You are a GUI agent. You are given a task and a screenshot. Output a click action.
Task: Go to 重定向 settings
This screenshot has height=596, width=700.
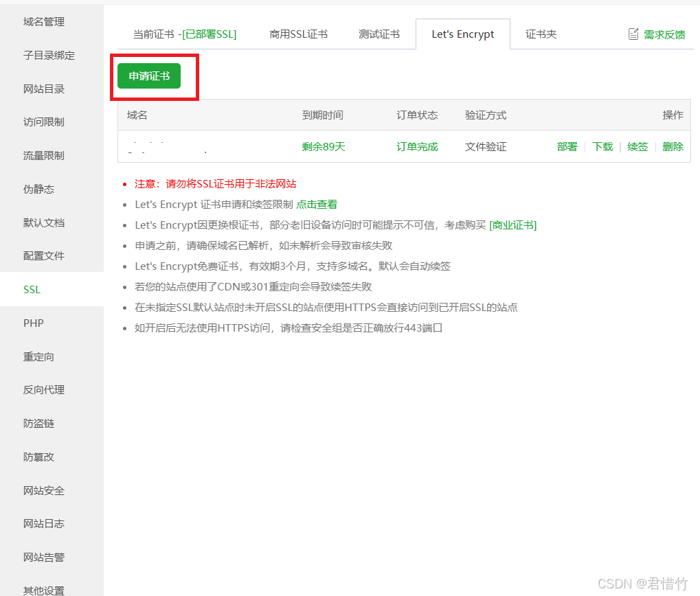pyautogui.click(x=39, y=357)
